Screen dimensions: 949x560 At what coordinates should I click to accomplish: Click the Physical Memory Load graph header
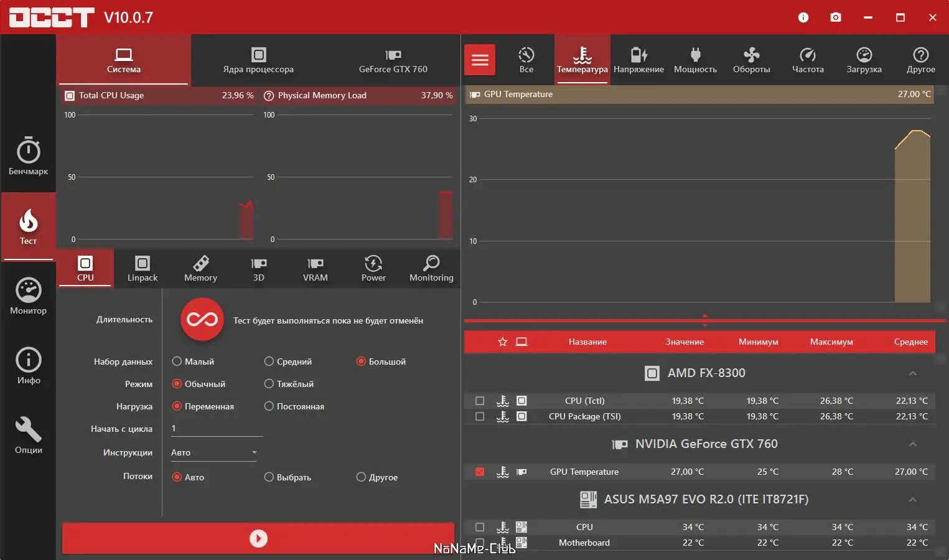[x=358, y=95]
